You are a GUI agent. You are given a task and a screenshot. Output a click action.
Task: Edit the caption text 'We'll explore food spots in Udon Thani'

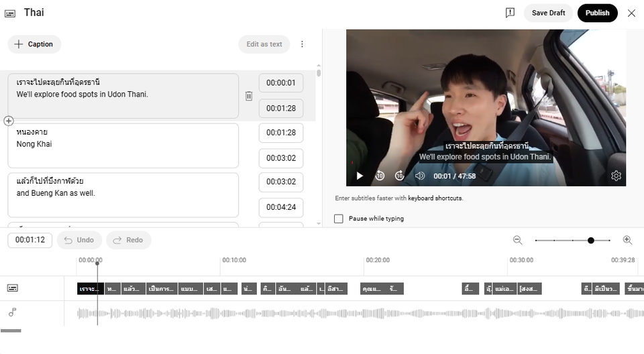123,96
